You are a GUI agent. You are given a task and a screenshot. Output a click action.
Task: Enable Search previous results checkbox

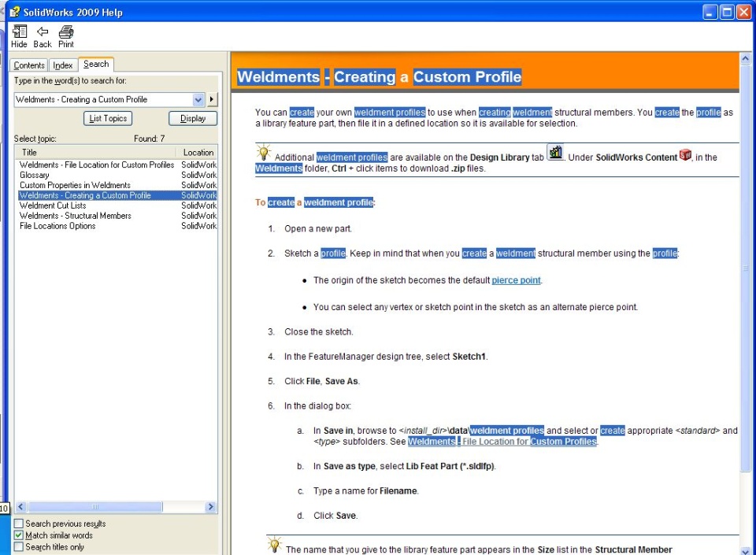click(18, 524)
